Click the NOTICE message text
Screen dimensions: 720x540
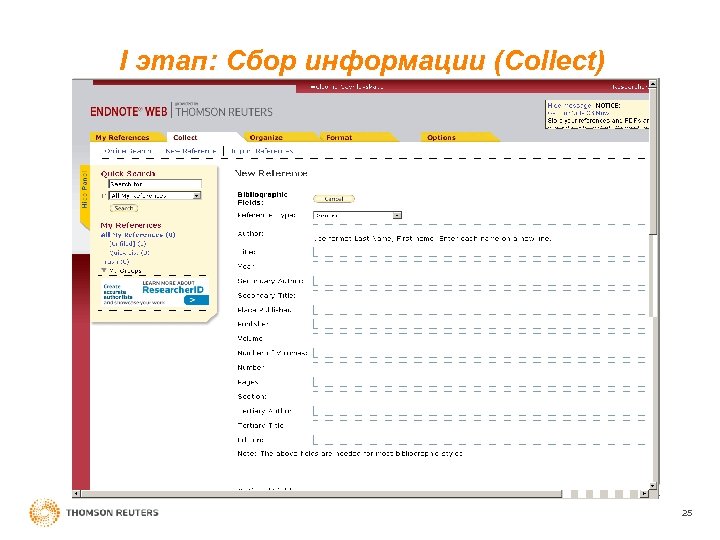(608, 106)
